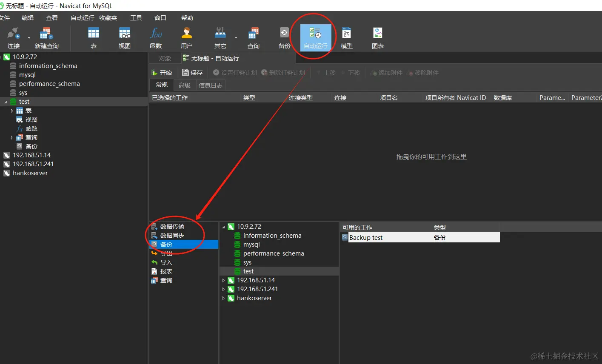Click 下移 move down button
The image size is (602, 364).
(350, 73)
